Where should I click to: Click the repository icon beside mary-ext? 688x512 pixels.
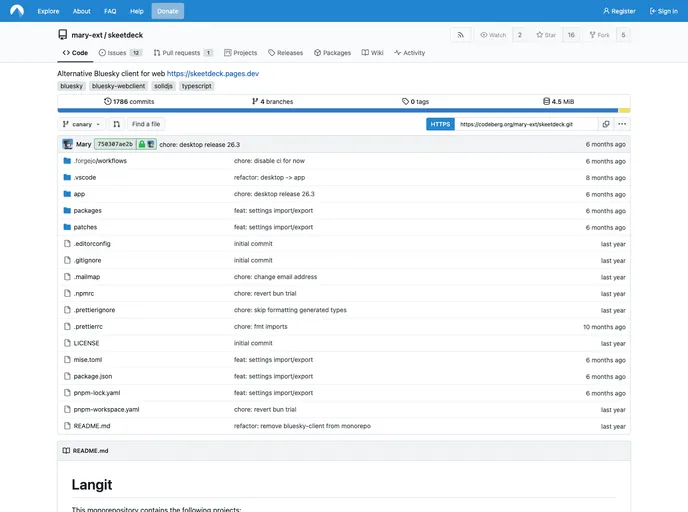pos(63,35)
